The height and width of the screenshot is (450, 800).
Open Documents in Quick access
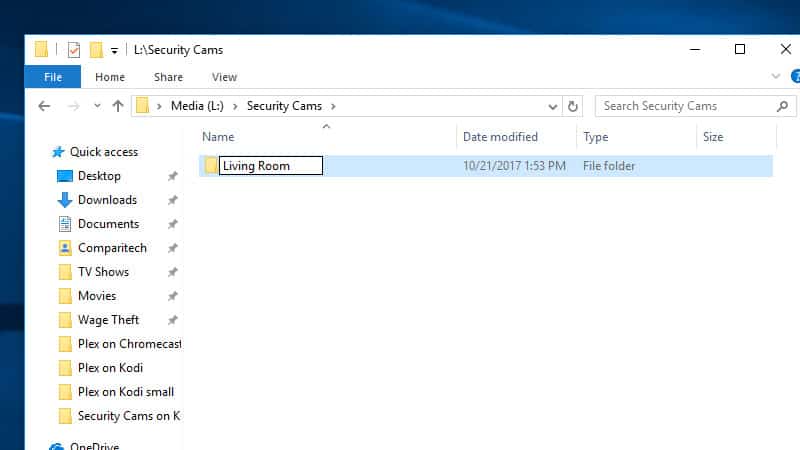point(108,224)
